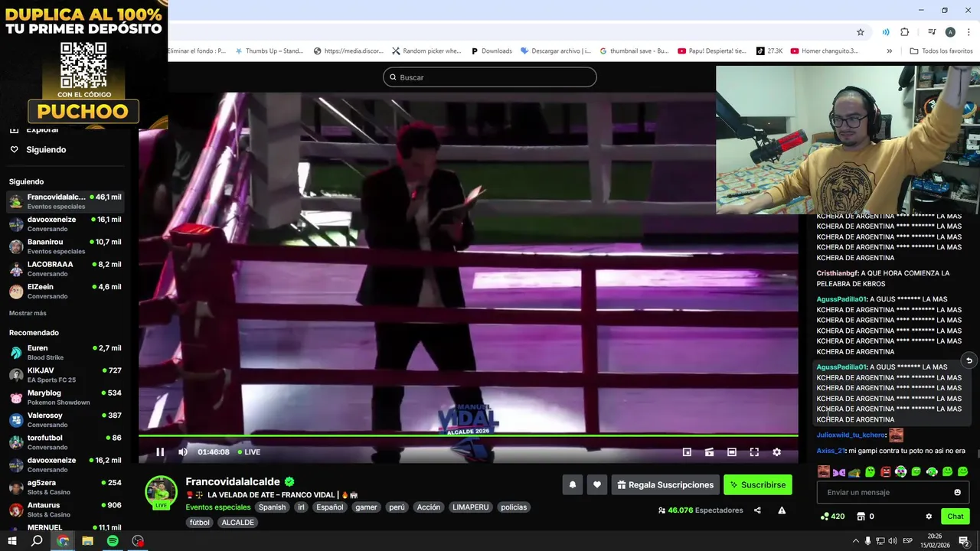The width and height of the screenshot is (980, 551).
Task: Click Regala Suscripciones button
Action: tap(665, 484)
